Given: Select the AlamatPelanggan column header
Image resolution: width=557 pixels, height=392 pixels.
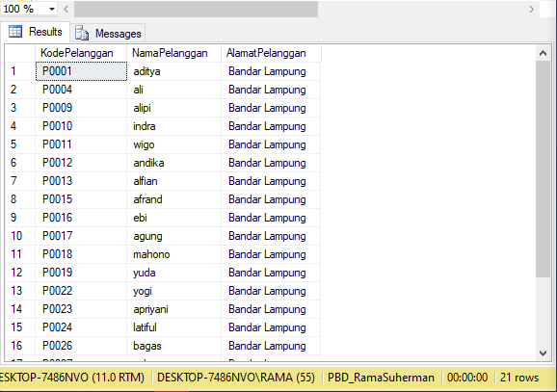Looking at the screenshot, I should 271,53.
